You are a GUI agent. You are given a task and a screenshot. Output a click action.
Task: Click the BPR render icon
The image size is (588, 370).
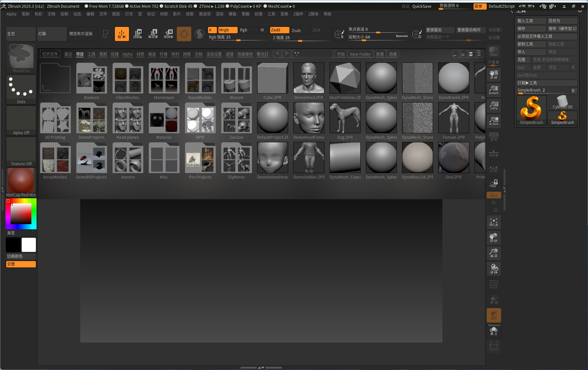494,52
